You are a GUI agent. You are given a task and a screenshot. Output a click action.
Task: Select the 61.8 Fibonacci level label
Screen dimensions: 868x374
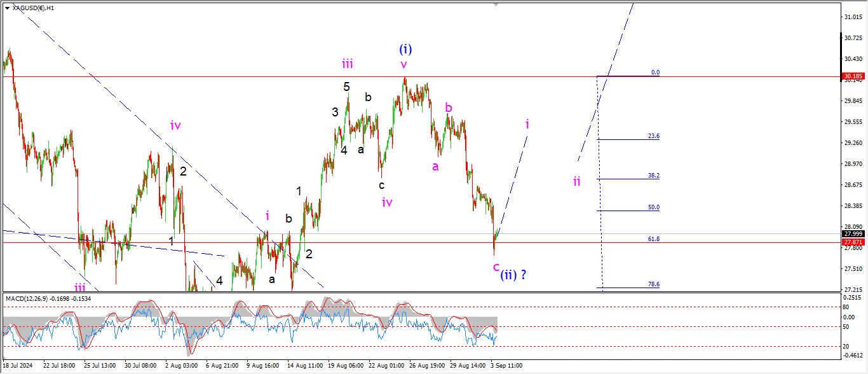(653, 239)
